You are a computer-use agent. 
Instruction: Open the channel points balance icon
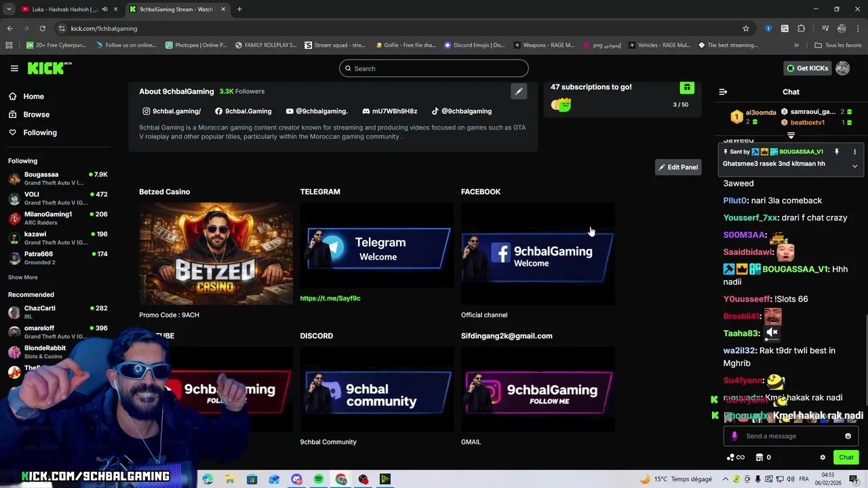point(736,457)
